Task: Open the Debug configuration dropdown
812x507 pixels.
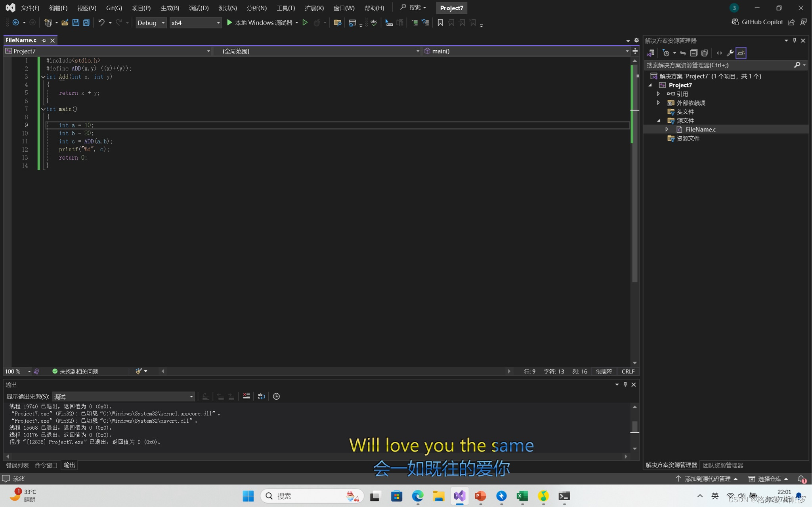Action: [151, 23]
